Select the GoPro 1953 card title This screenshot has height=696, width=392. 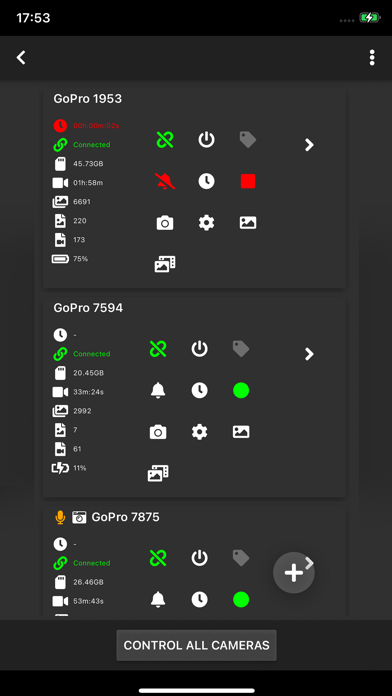(87, 99)
